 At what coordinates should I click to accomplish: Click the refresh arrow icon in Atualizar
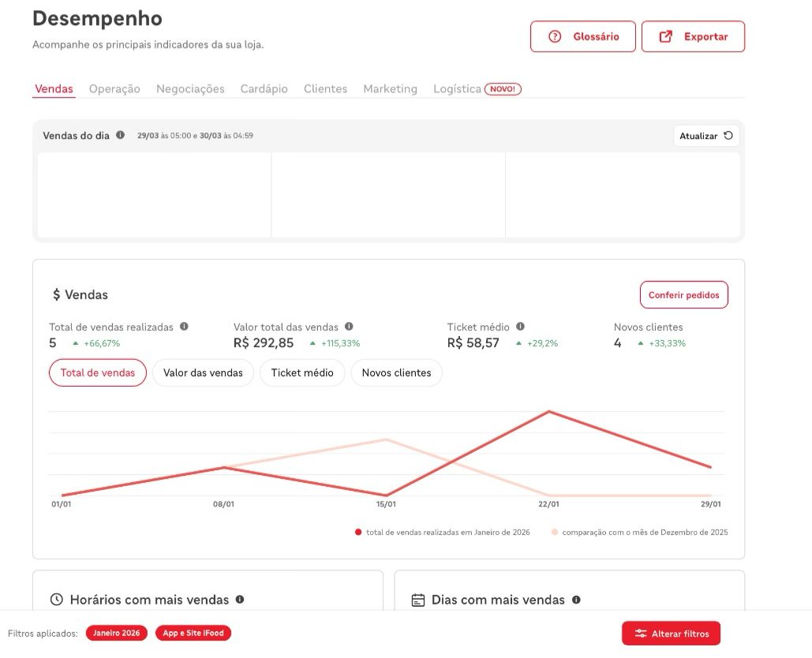(x=728, y=136)
